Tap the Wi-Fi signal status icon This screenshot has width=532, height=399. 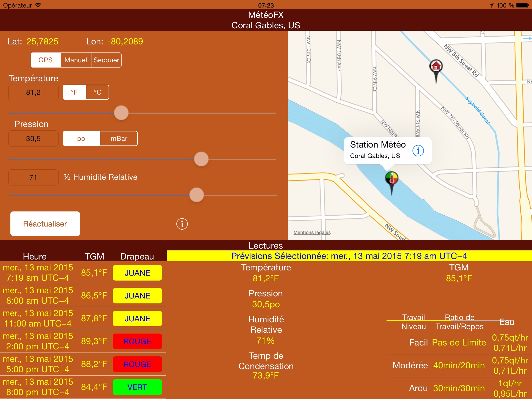tap(38, 5)
